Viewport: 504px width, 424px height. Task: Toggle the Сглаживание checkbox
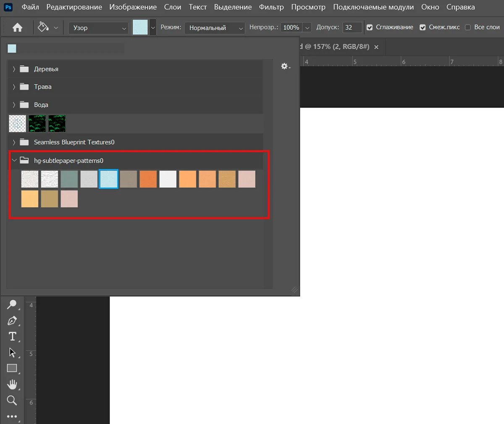(370, 27)
